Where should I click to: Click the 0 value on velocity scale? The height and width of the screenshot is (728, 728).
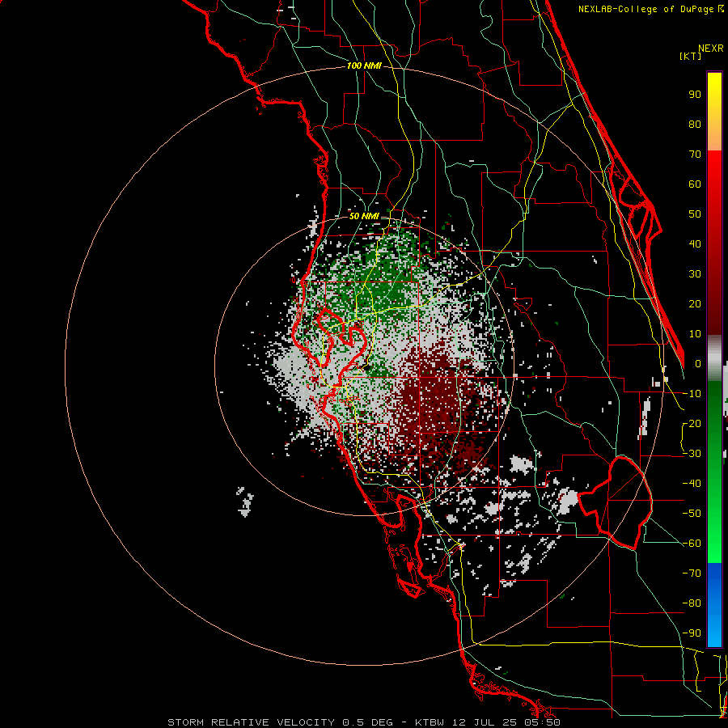(698, 364)
